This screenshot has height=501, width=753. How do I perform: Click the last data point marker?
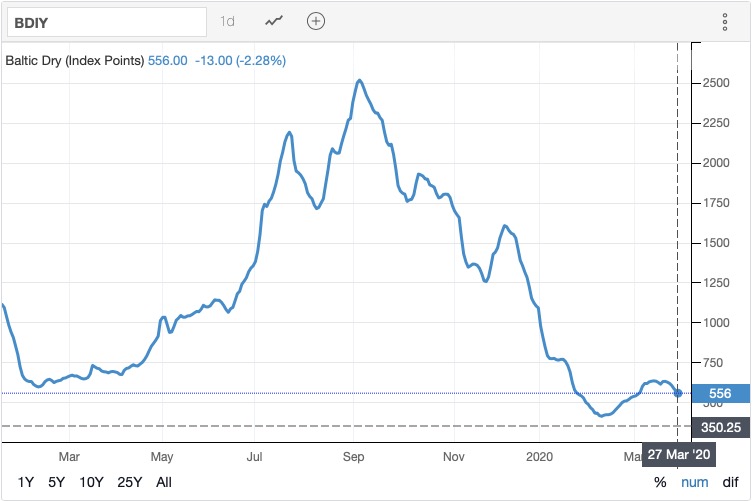tap(678, 393)
